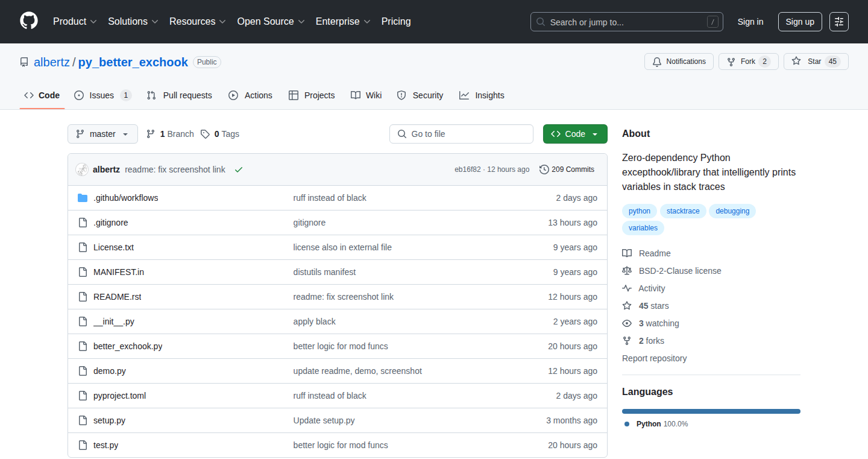Open the README.rst file
This screenshot has width=868, height=459.
click(x=118, y=297)
